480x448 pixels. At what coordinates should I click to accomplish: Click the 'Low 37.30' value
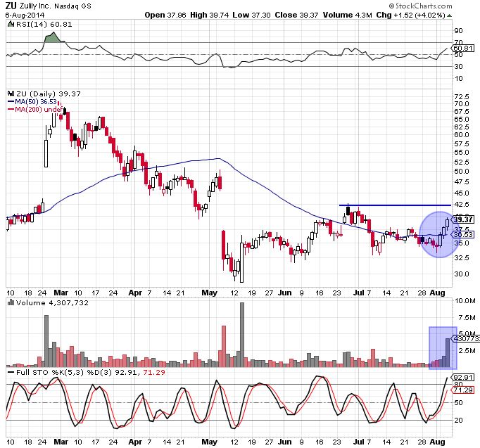(251, 15)
